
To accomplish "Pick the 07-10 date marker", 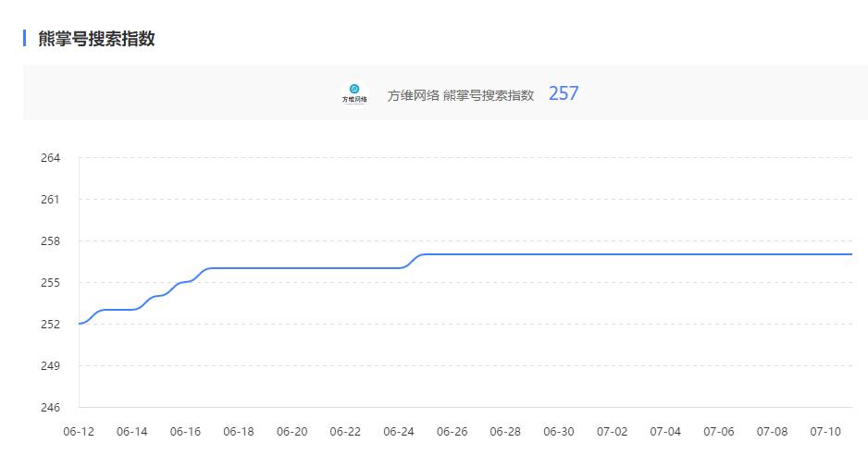I will click(825, 432).
